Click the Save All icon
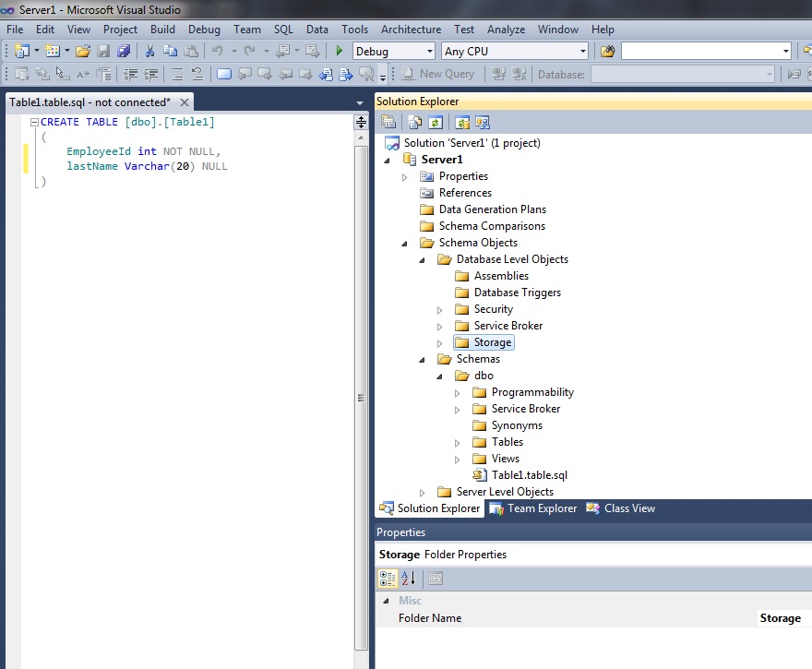Screen dimensions: 812x669 pos(124,51)
